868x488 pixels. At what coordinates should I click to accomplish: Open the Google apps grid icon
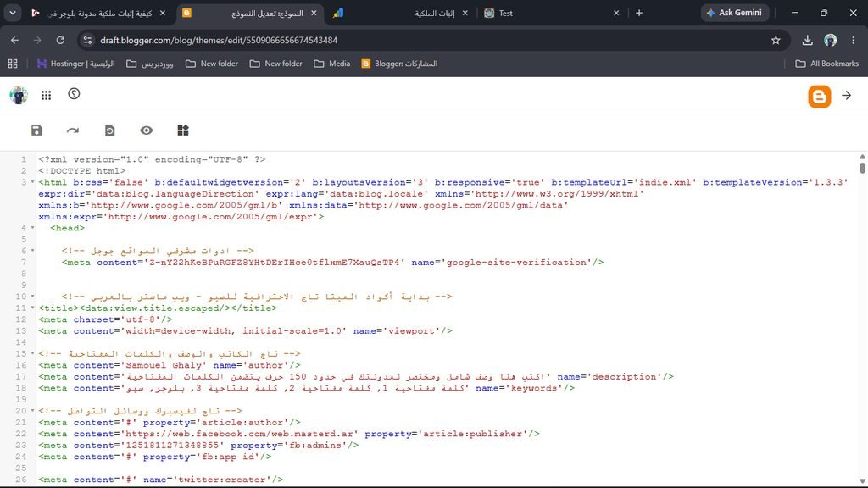click(46, 95)
